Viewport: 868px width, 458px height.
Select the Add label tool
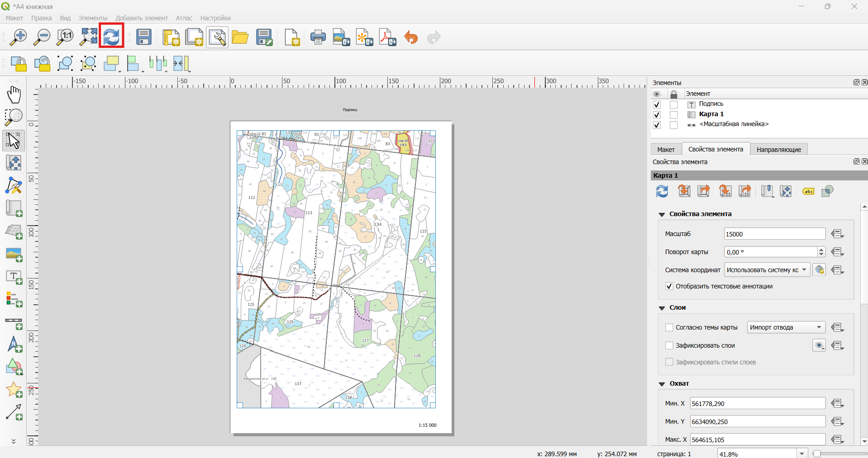14,277
